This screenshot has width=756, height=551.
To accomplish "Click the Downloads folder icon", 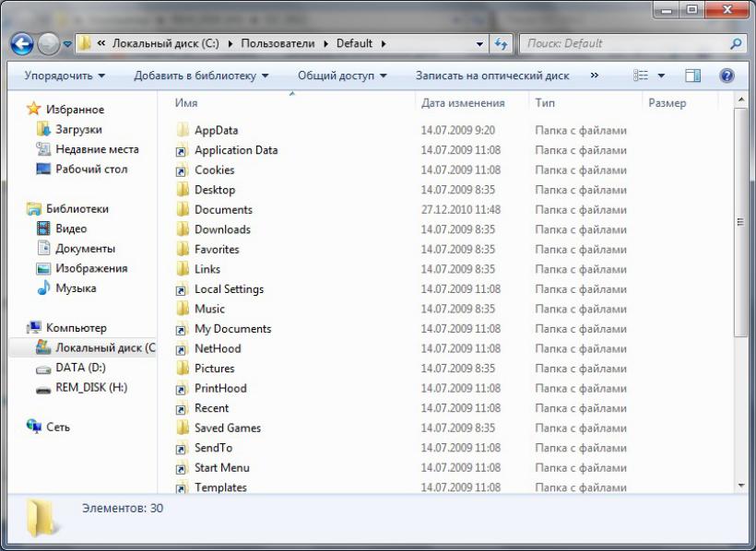I will [183, 229].
